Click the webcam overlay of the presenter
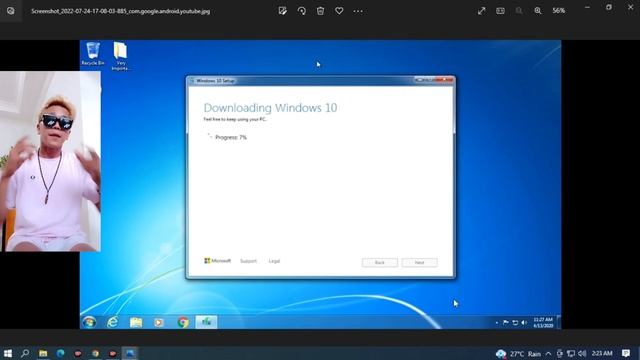 tap(50, 161)
